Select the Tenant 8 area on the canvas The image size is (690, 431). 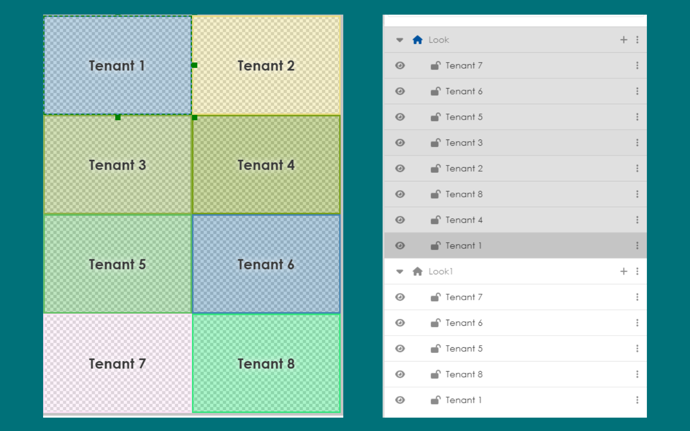coord(266,364)
